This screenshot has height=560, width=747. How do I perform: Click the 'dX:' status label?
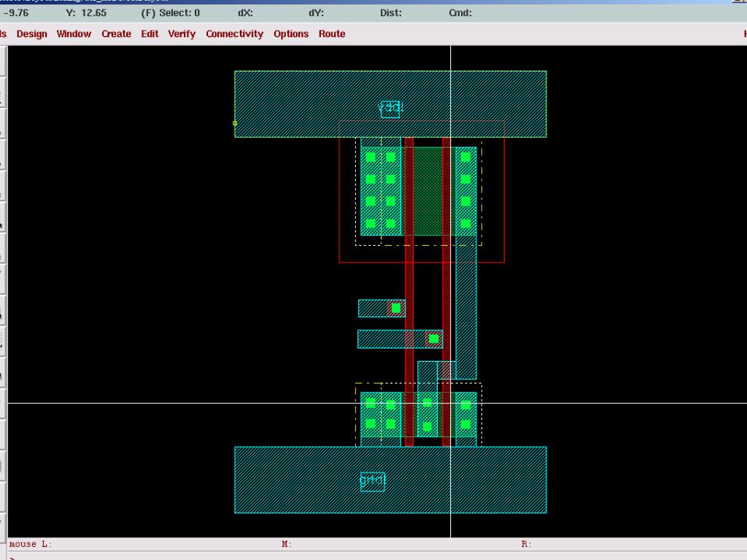click(x=245, y=13)
